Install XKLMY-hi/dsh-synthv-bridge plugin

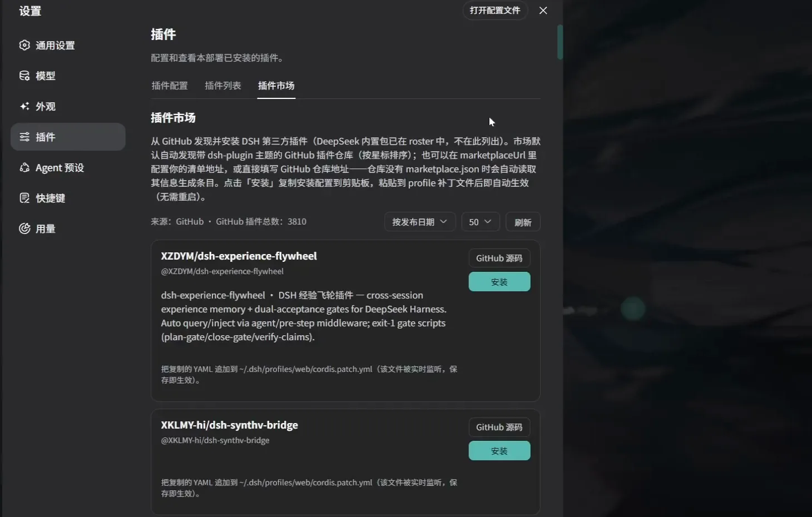499,451
